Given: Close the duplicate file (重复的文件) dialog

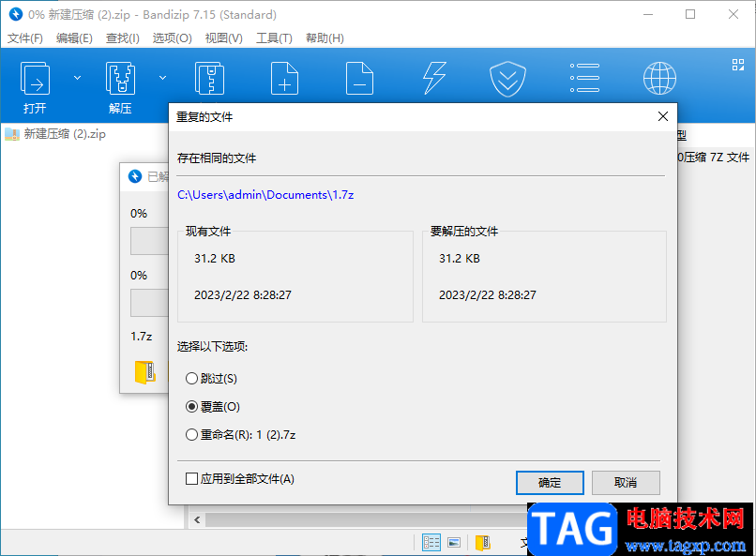Looking at the screenshot, I should [x=663, y=116].
